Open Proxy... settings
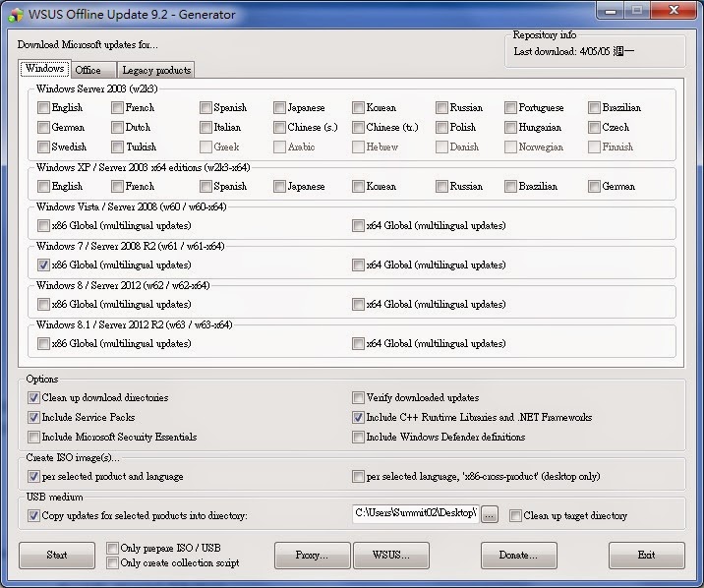 point(312,556)
